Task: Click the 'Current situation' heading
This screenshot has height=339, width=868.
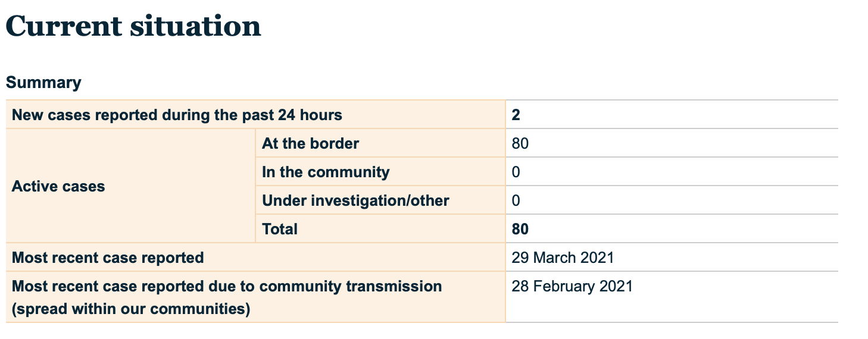Action: [133, 26]
